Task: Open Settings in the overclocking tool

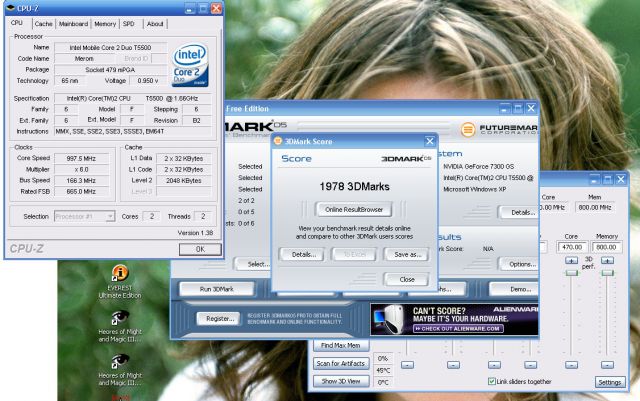Action: 610,382
